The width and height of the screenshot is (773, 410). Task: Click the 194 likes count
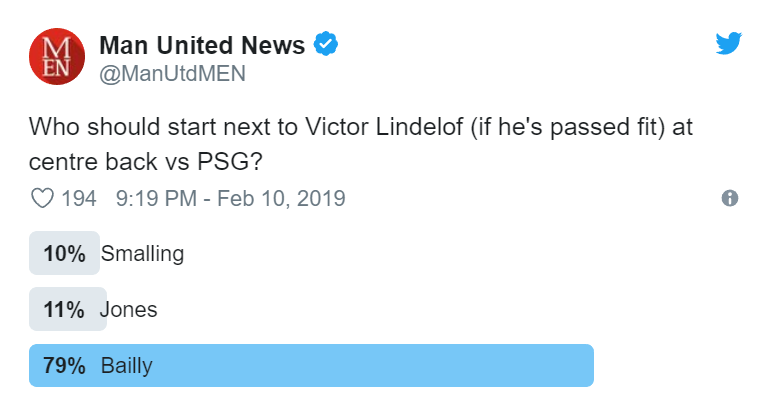pos(79,198)
